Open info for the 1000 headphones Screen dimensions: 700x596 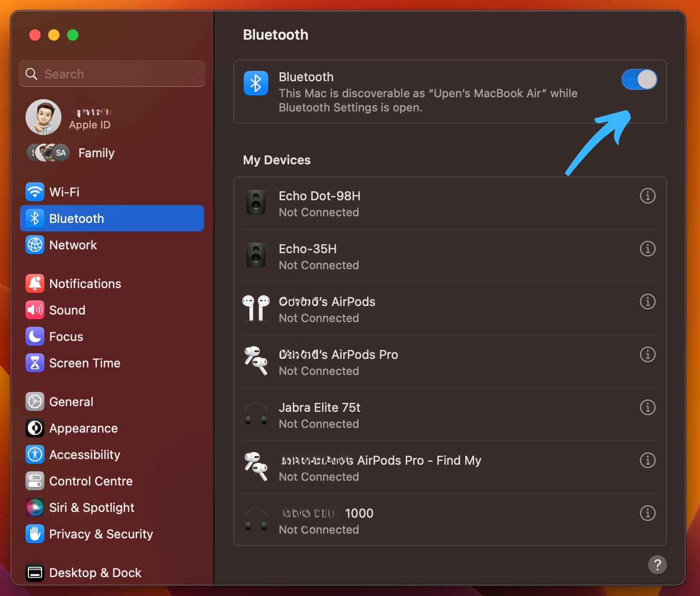point(648,513)
